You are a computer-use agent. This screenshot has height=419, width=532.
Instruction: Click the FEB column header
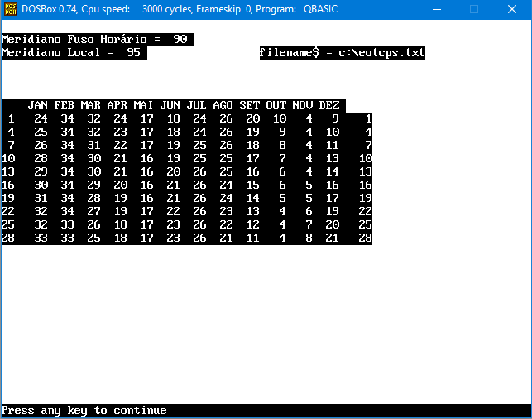point(65,106)
